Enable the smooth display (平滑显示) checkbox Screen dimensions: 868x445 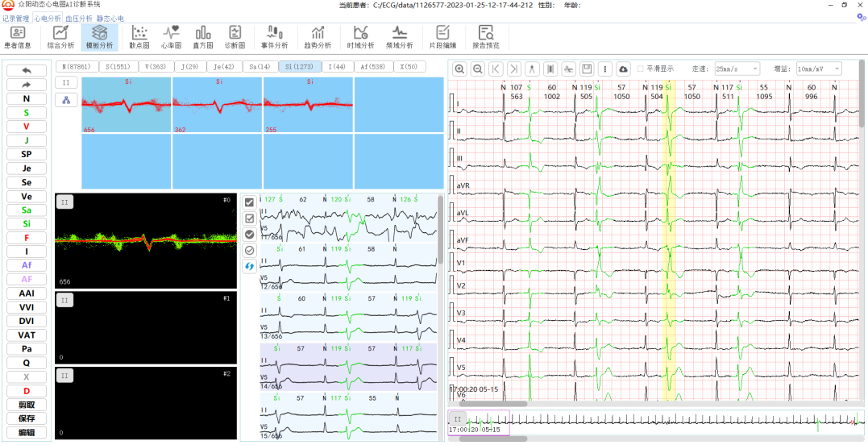click(x=641, y=69)
